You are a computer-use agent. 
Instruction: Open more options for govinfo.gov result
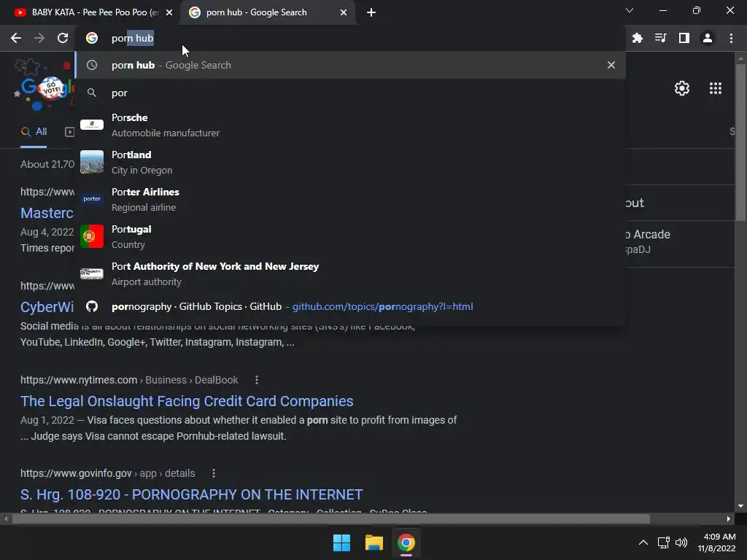pos(214,473)
